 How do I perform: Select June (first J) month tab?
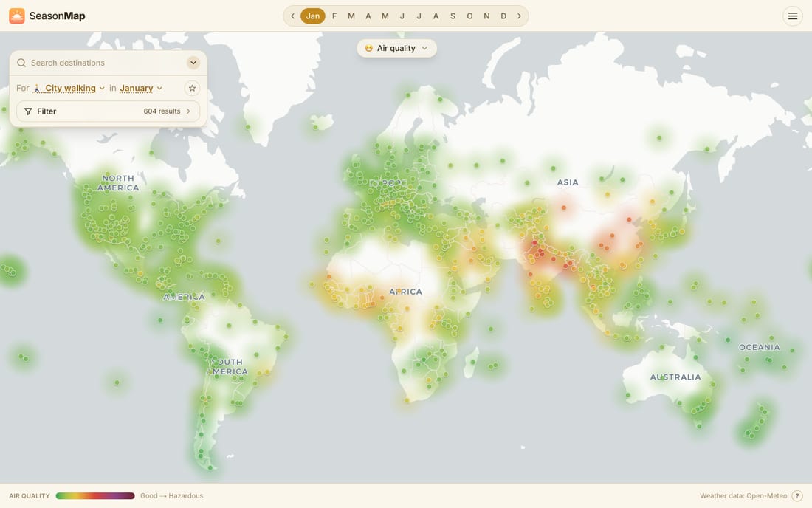(402, 16)
